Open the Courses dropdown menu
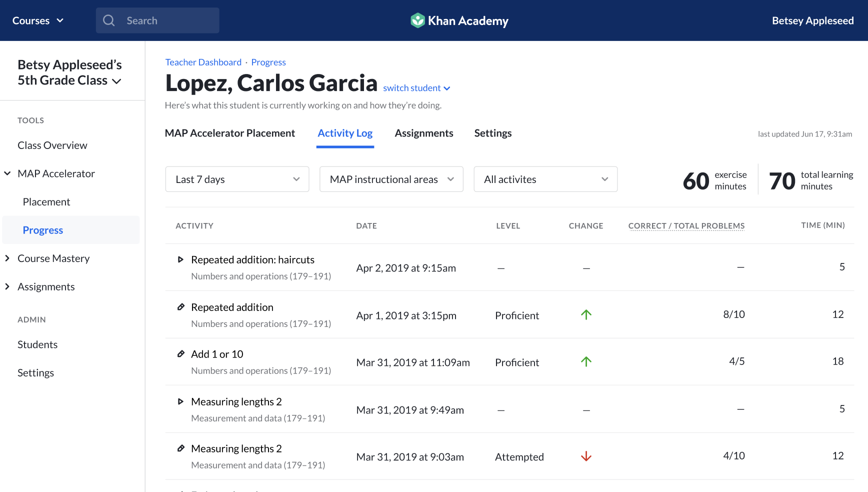Image resolution: width=868 pixels, height=492 pixels. pyautogui.click(x=38, y=20)
